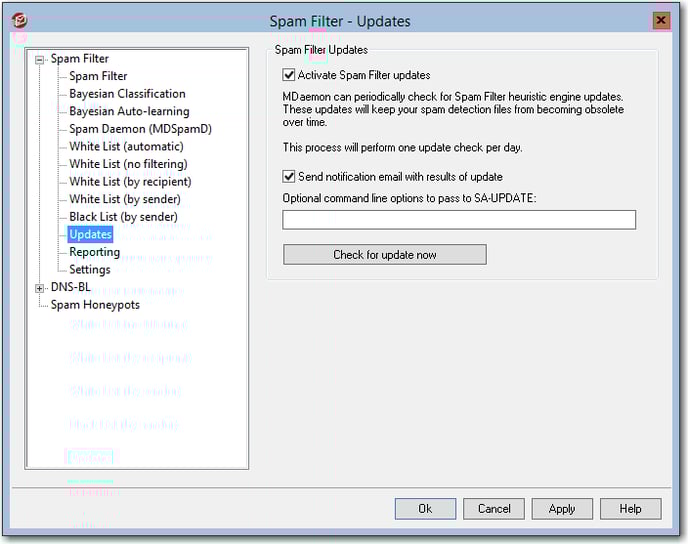Toggle Activate Spam Filter updates checkbox
Viewport: 688px width, 544px height.
click(x=288, y=75)
